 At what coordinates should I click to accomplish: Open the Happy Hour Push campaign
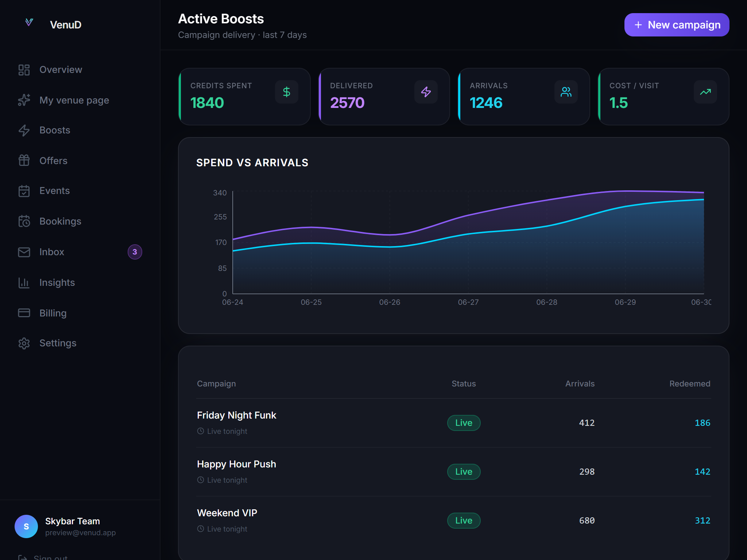pyautogui.click(x=237, y=464)
